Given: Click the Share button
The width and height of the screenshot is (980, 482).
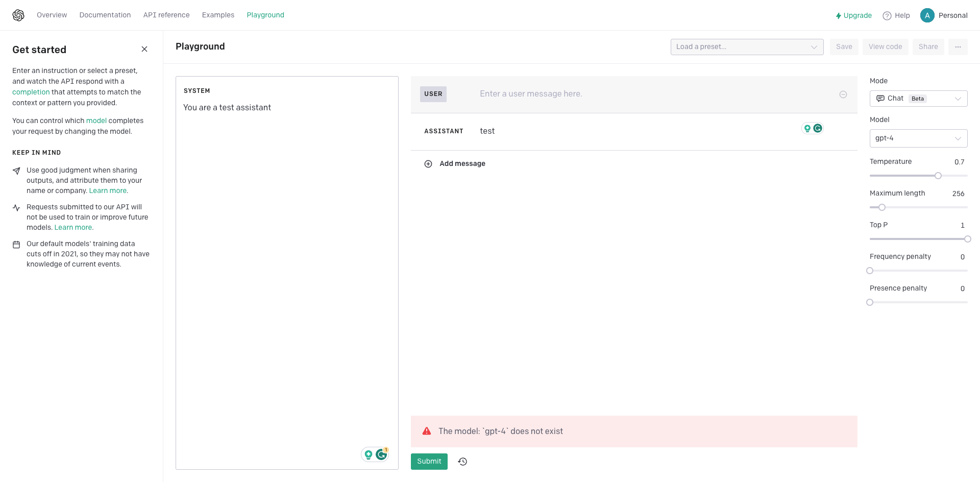Looking at the screenshot, I should [928, 47].
